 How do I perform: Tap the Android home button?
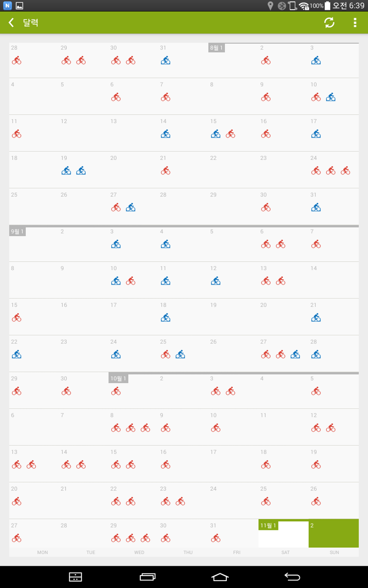point(220,577)
